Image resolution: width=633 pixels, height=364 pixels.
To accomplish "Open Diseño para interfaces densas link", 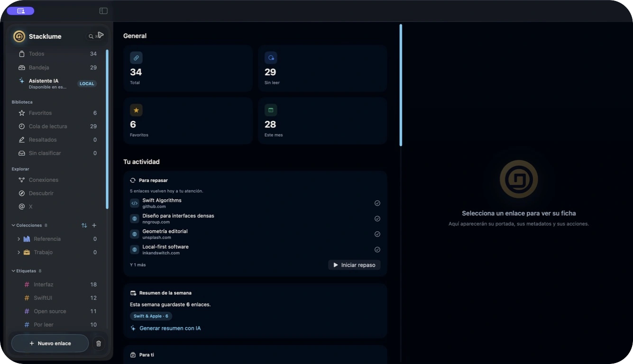I will click(x=255, y=218).
